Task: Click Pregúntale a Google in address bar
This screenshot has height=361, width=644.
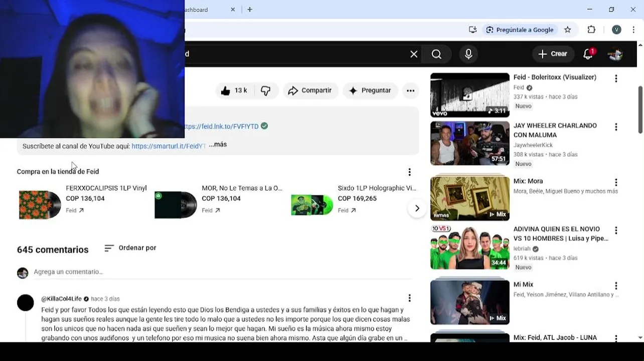Action: [x=520, y=30]
